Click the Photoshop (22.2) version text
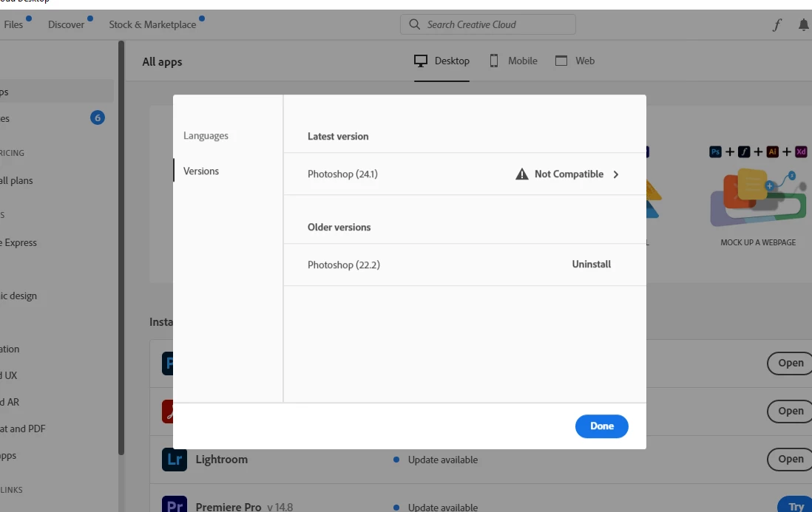The height and width of the screenshot is (512, 812). point(344,264)
